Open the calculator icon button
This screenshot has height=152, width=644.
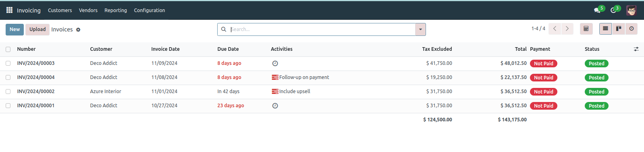click(x=586, y=29)
